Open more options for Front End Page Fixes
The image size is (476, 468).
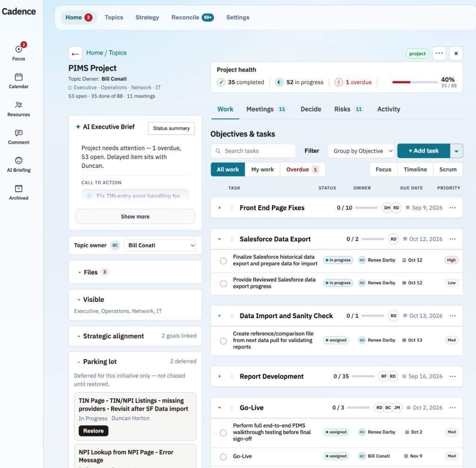[x=453, y=208]
